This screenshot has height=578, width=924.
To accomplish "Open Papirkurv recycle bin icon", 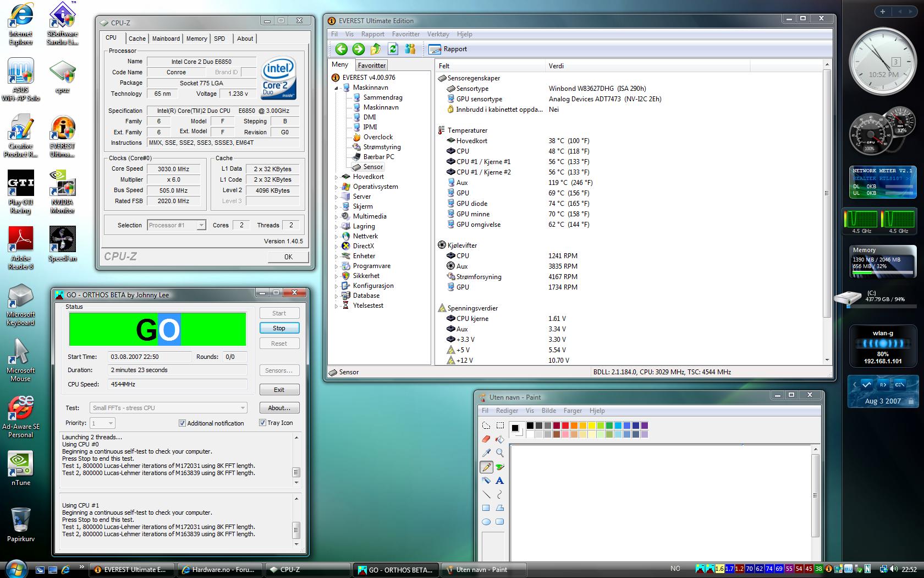I will 21,525.
